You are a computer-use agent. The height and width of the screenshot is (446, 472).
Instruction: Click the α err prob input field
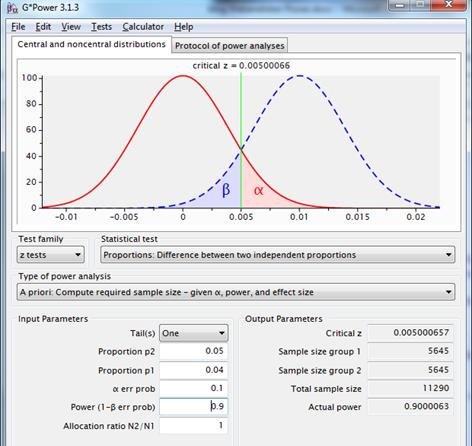(194, 388)
